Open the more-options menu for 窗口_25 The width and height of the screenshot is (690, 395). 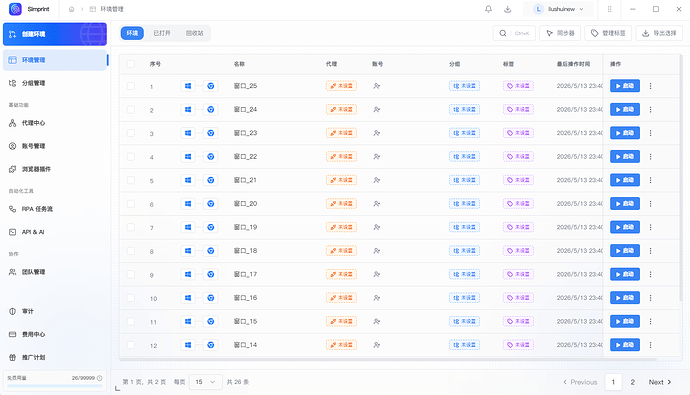[650, 86]
